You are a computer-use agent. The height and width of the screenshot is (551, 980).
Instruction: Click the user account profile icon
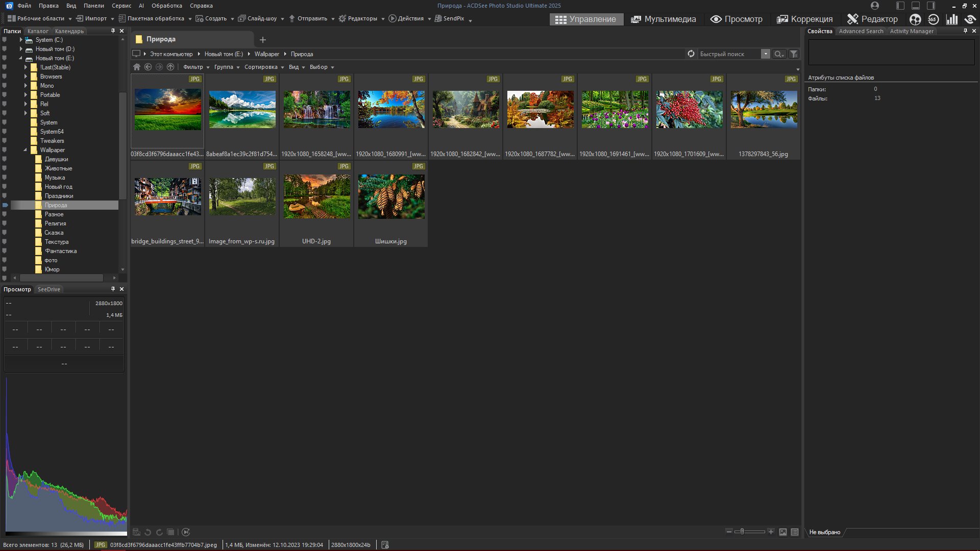(875, 6)
